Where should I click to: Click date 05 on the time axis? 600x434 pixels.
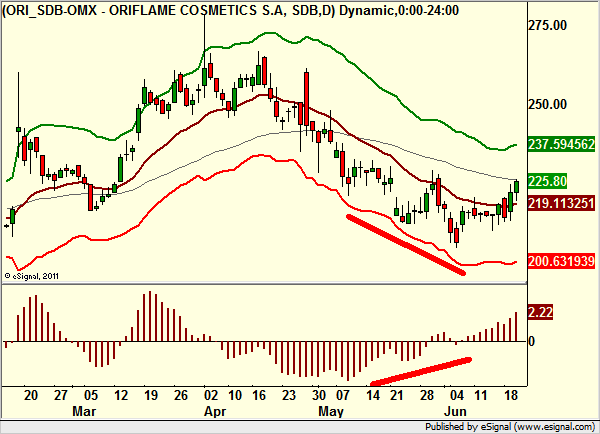[91, 395]
